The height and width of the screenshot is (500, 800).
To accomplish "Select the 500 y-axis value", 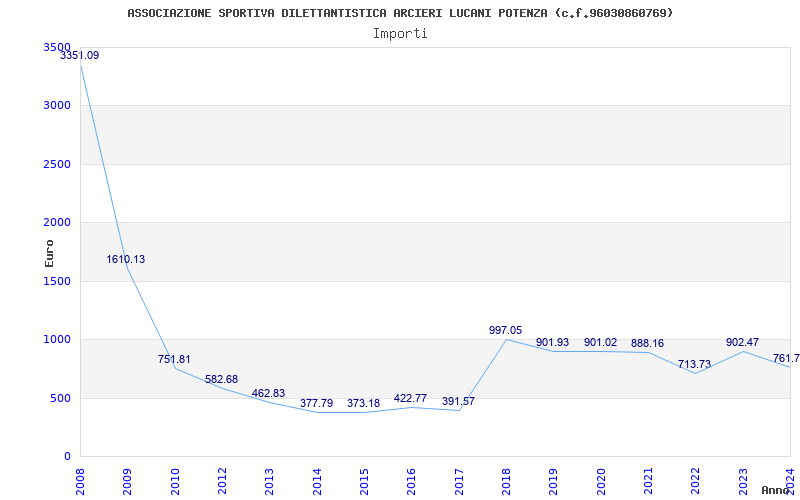I will 61,398.
